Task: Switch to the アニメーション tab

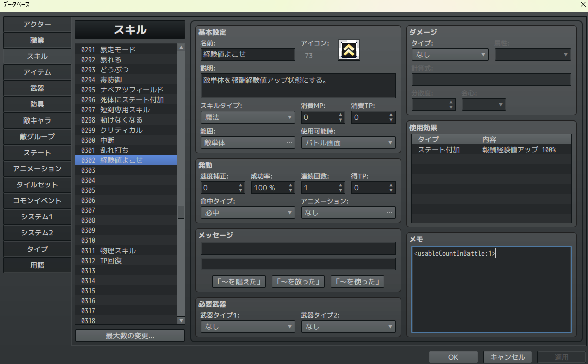Action: (x=37, y=169)
